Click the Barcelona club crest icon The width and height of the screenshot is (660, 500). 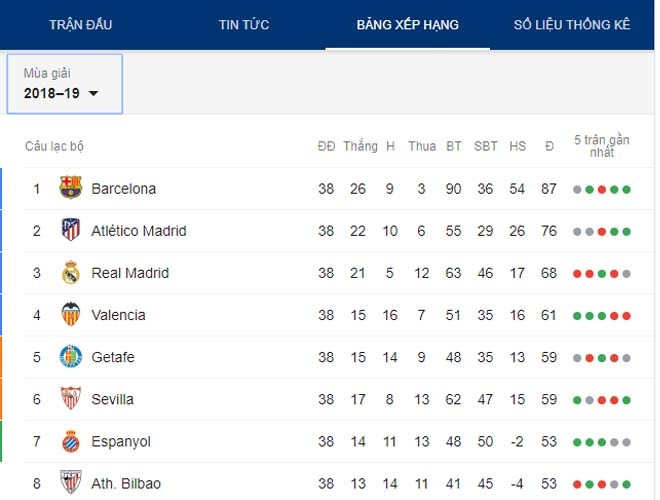point(70,188)
